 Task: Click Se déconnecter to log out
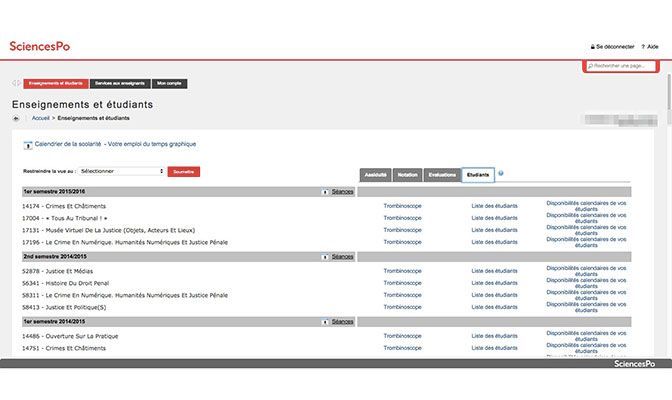(614, 47)
